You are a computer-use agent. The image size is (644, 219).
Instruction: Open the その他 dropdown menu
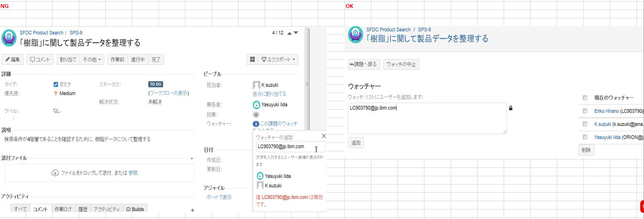92,59
